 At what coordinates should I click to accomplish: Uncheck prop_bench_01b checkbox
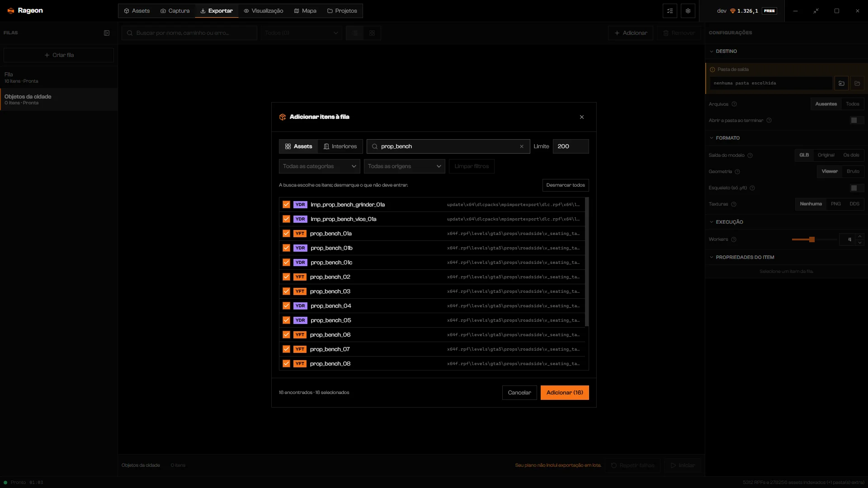[x=286, y=248]
